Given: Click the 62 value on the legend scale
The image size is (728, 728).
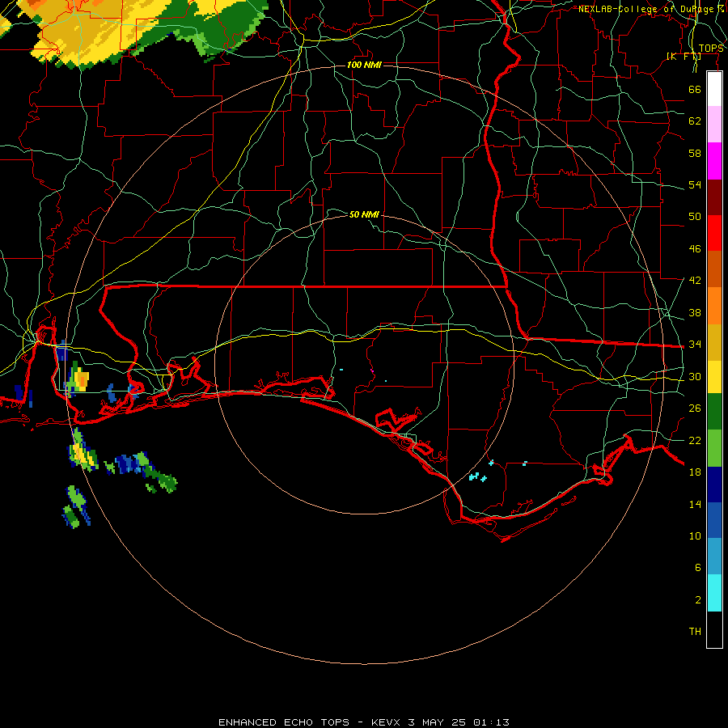Looking at the screenshot, I should [x=695, y=121].
